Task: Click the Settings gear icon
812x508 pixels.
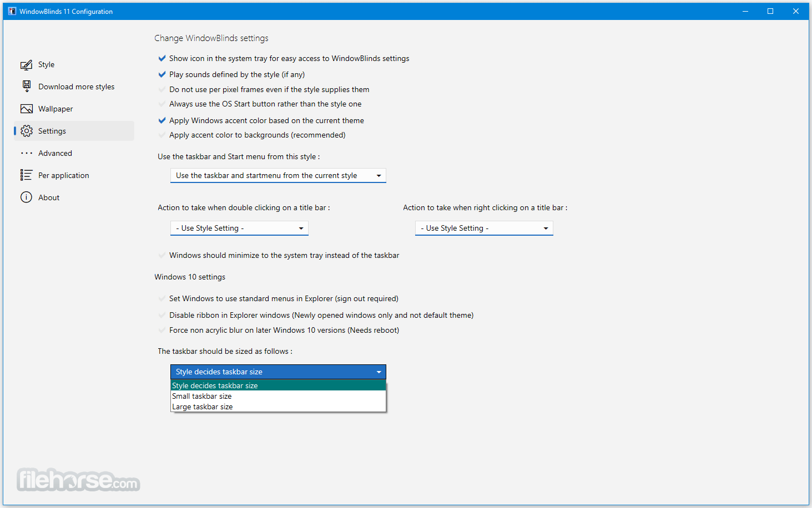Action: [x=26, y=131]
